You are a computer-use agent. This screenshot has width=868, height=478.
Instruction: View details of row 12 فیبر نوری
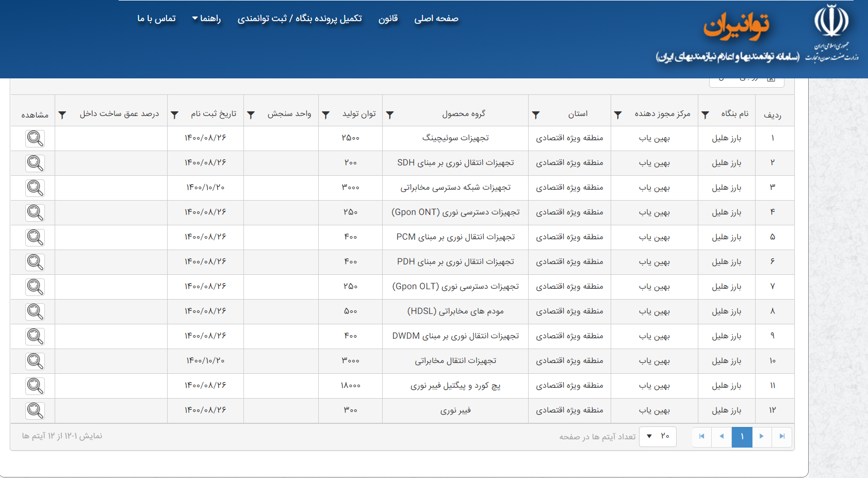click(x=35, y=410)
